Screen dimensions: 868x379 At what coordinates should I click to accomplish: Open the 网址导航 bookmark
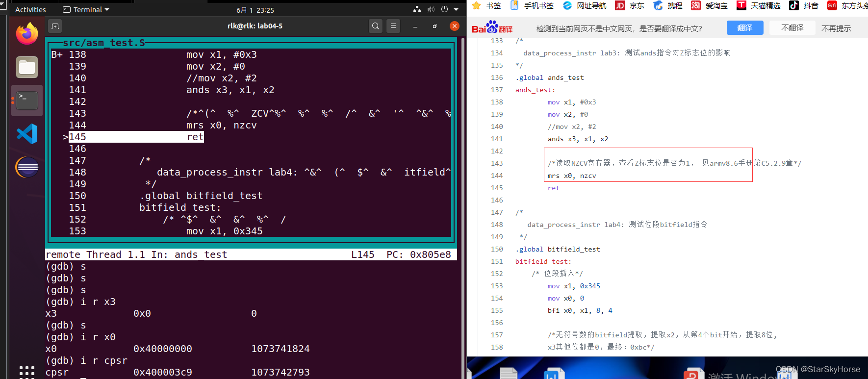tap(585, 5)
